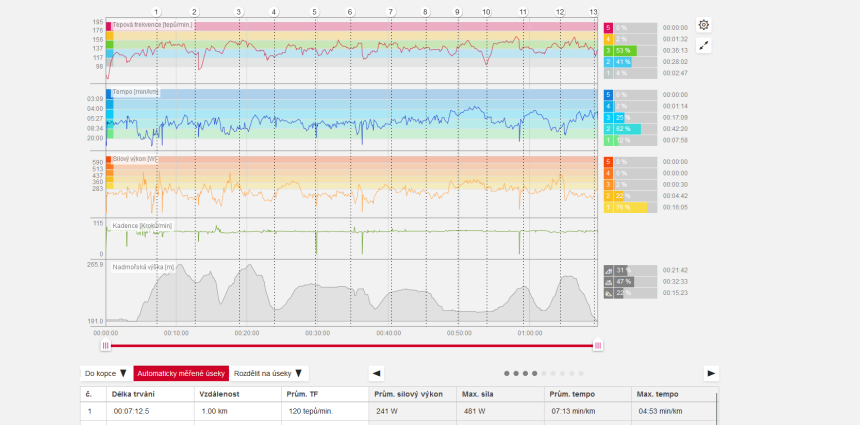Click lap marker 13 above the chart
Image resolution: width=860 pixels, height=425 pixels.
[593, 12]
